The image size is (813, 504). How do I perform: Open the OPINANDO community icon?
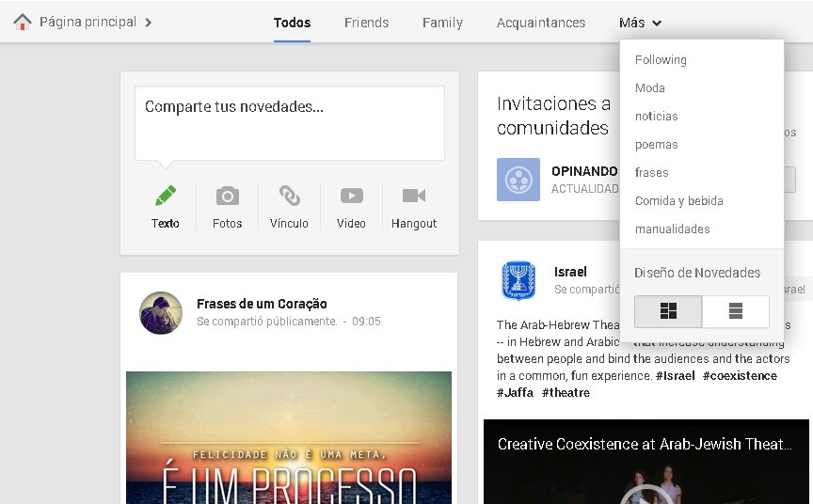[518, 180]
